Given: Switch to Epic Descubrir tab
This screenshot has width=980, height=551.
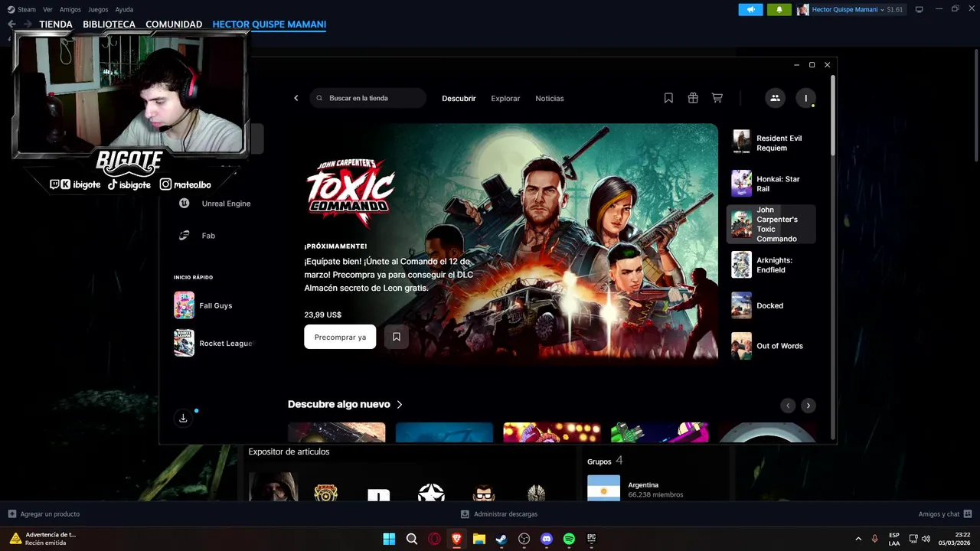Looking at the screenshot, I should tap(459, 98).
